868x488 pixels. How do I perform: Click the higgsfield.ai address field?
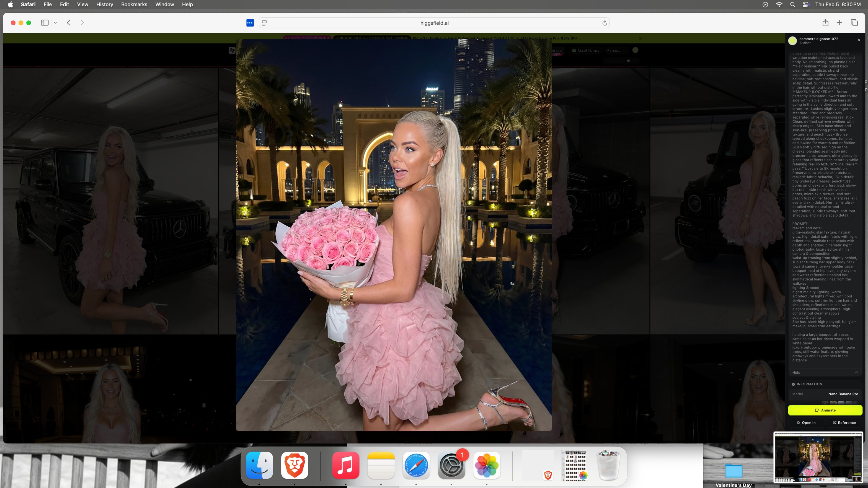click(434, 23)
